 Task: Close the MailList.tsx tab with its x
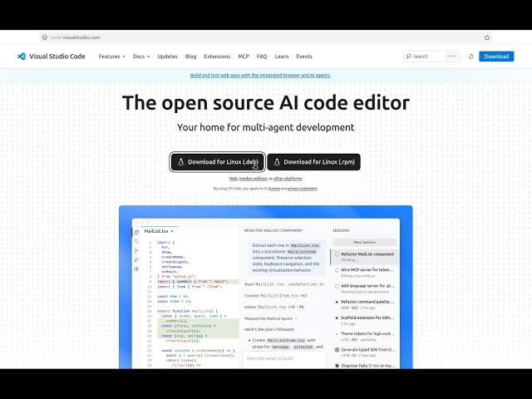[172, 231]
